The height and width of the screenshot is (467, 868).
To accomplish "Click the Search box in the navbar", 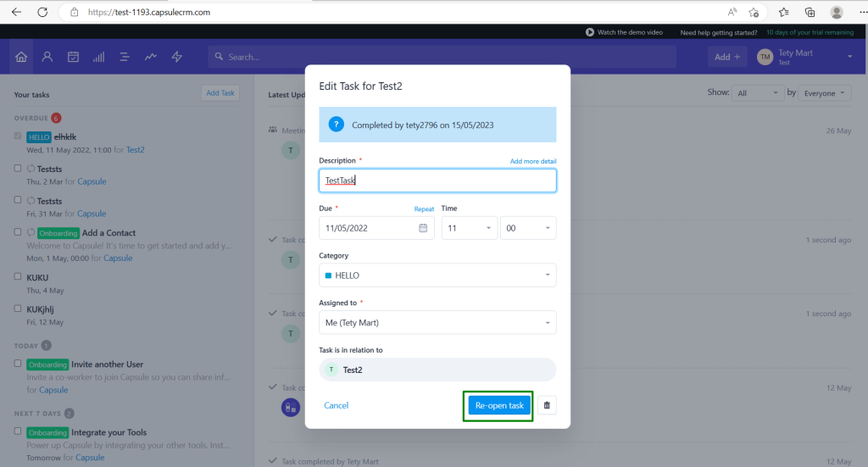I will (x=442, y=57).
